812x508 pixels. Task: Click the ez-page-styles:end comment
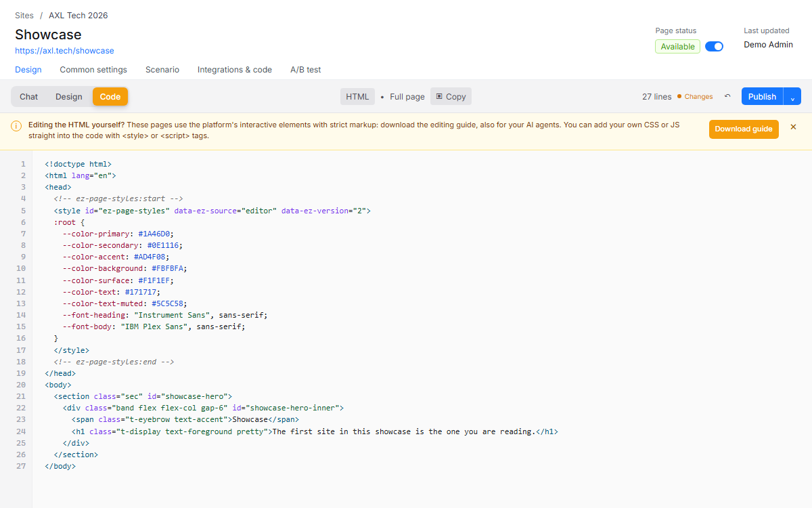(114, 362)
